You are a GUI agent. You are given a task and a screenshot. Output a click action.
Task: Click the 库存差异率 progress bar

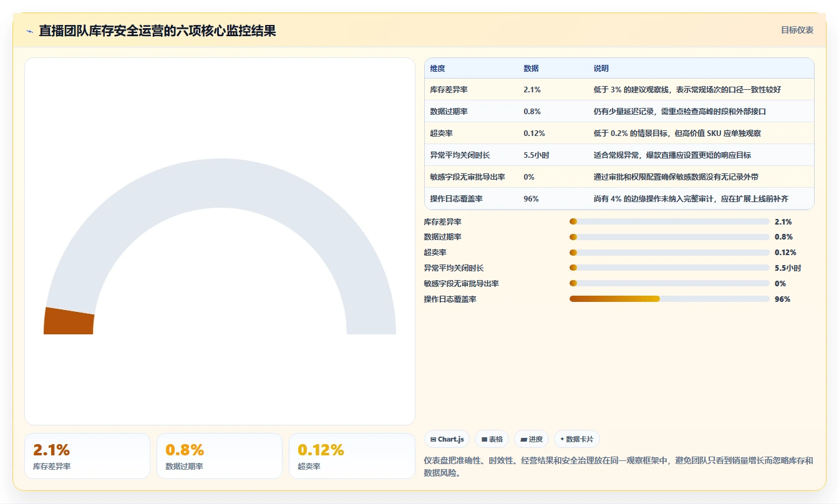(x=669, y=221)
